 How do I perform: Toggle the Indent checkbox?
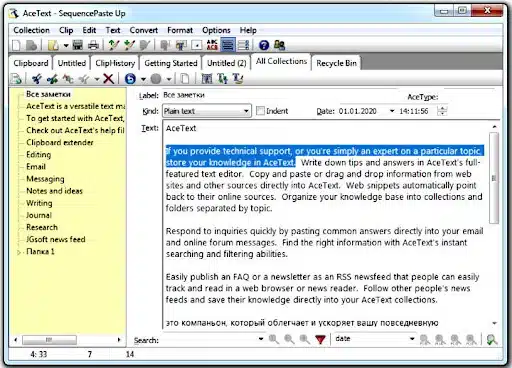click(260, 111)
